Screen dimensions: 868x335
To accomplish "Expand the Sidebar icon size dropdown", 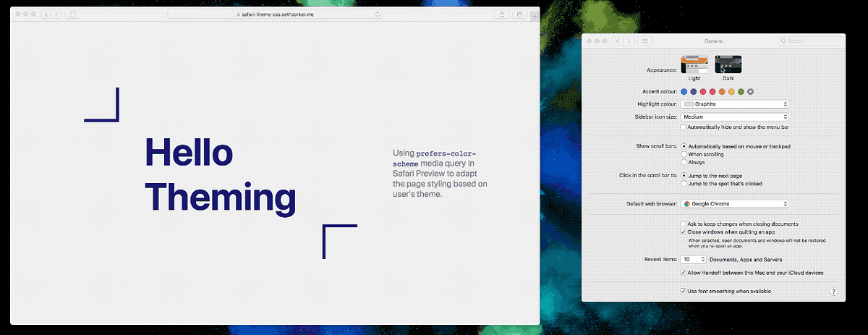I will tap(734, 116).
